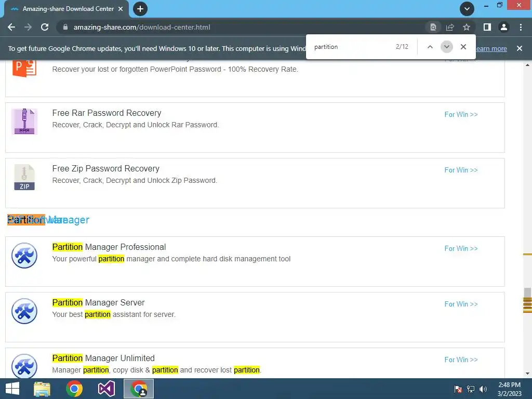The image size is (532, 399).
Task: Select text 'Your best partition assistant for server.'
Action: [114, 314]
